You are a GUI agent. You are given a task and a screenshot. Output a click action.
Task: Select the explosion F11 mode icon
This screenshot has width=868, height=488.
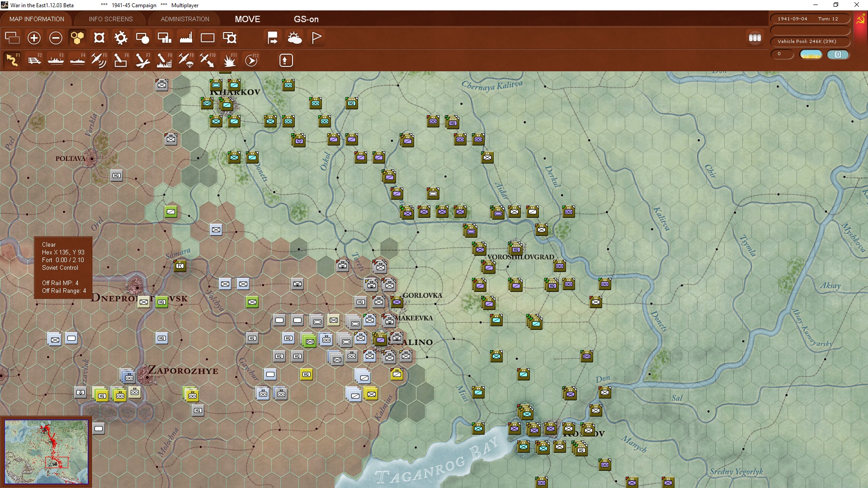(230, 60)
